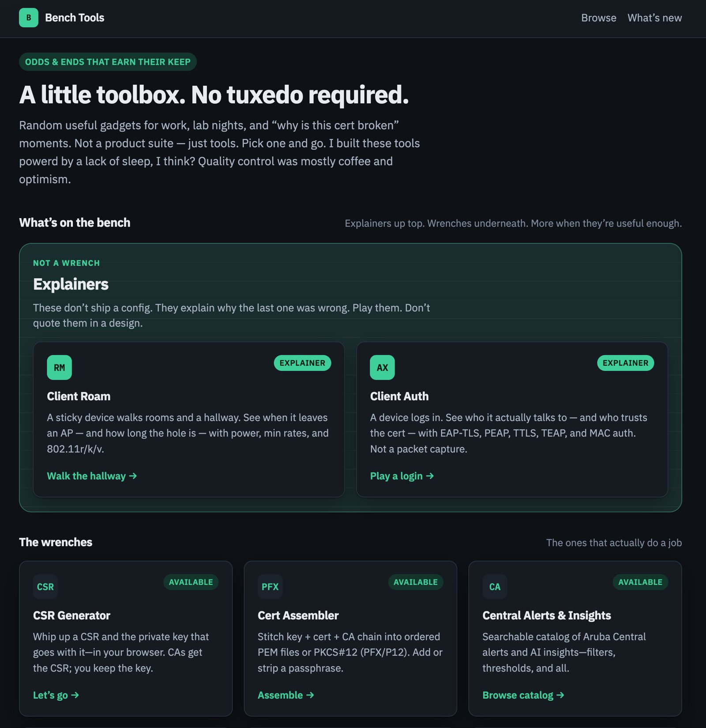The height and width of the screenshot is (728, 706).
Task: Click the CA icon on Central Alerts
Action: click(x=495, y=587)
